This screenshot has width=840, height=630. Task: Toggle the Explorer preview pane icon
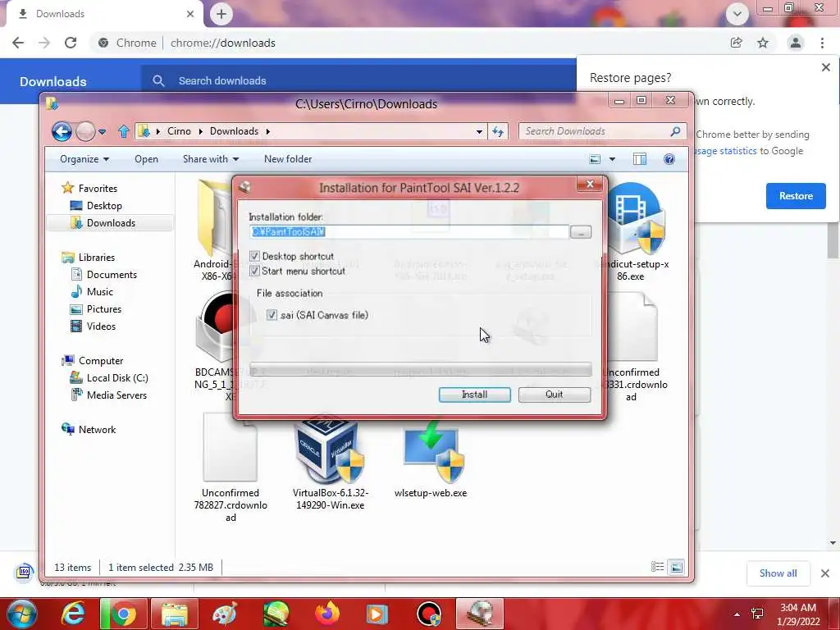tap(640, 159)
